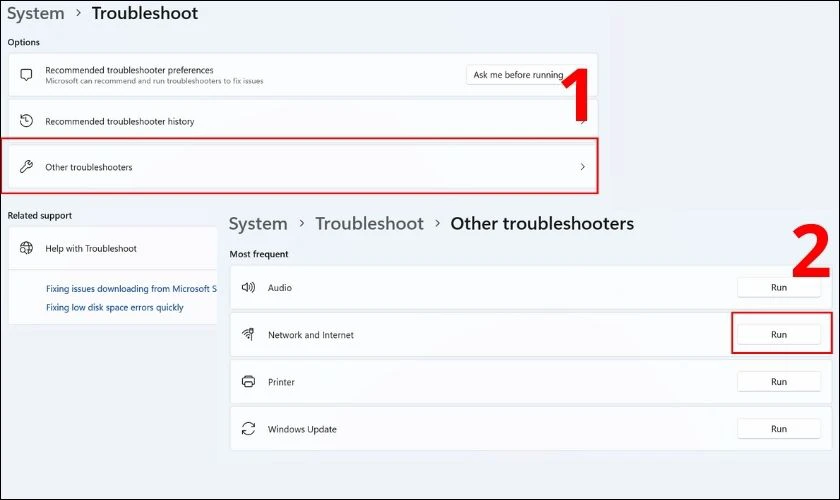Click the wrench icon for Other troubleshooters

point(26,167)
